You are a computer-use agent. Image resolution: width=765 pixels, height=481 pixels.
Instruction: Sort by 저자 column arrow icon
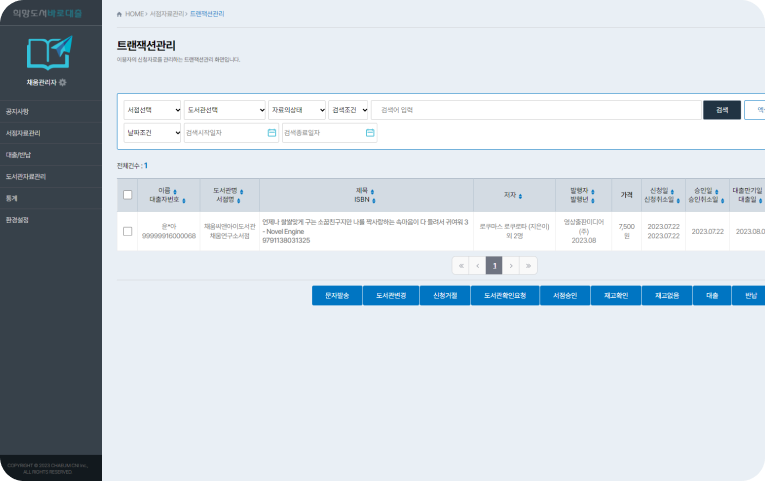[x=519, y=195]
